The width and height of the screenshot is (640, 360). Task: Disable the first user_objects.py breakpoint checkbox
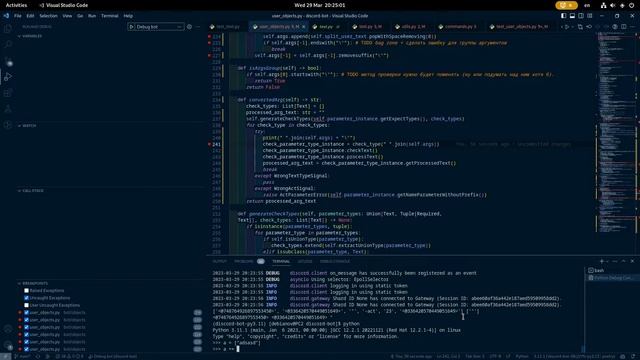tap(27, 313)
